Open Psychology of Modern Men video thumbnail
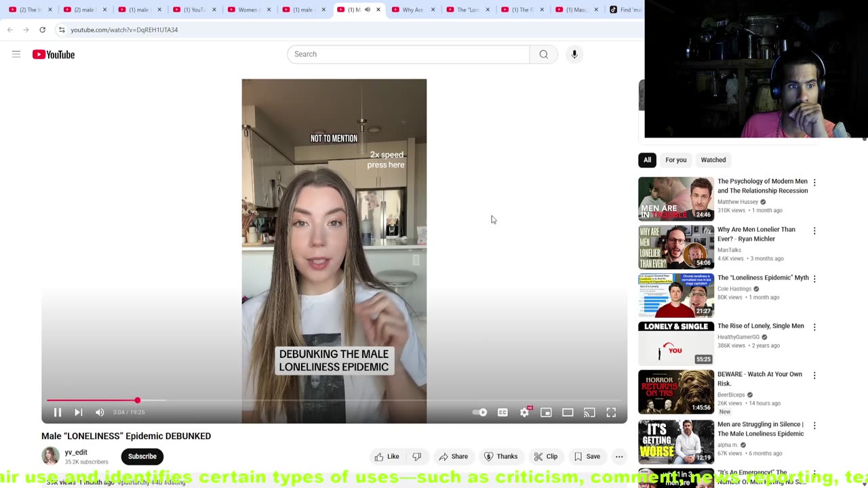Image resolution: width=868 pixels, height=488 pixels. coord(676,199)
